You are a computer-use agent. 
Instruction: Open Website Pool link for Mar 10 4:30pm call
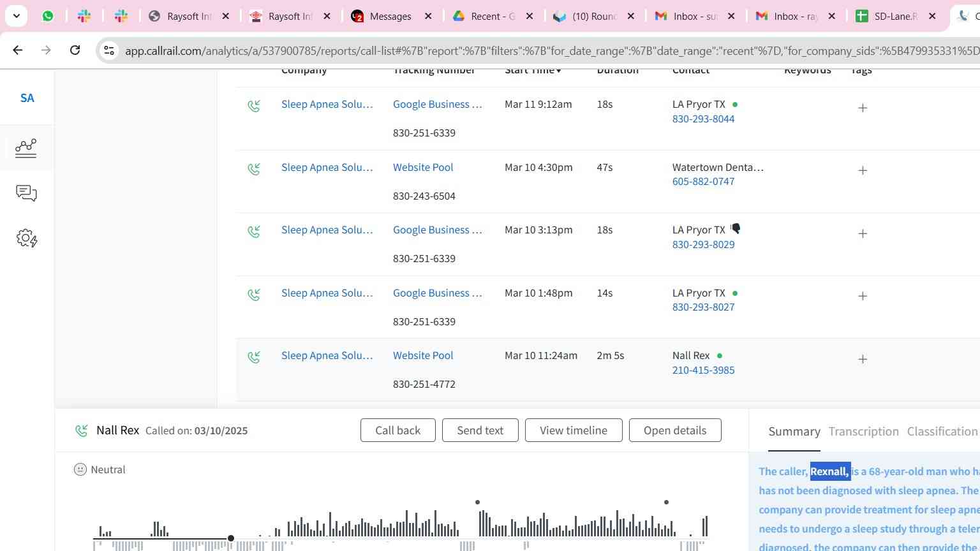(423, 167)
